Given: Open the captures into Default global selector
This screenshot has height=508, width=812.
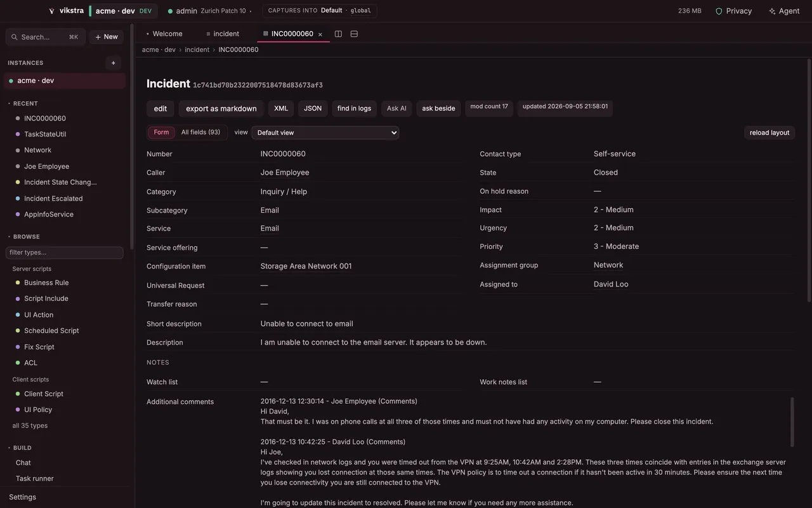Looking at the screenshot, I should coord(319,11).
